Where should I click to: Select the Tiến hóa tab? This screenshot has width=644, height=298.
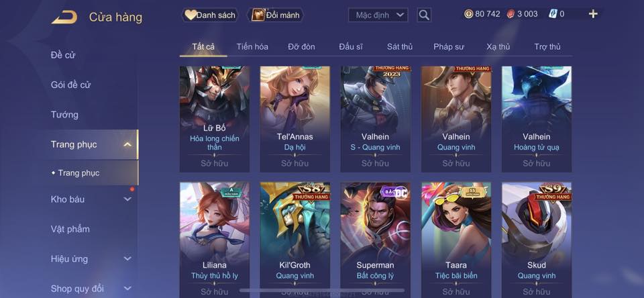click(252, 47)
